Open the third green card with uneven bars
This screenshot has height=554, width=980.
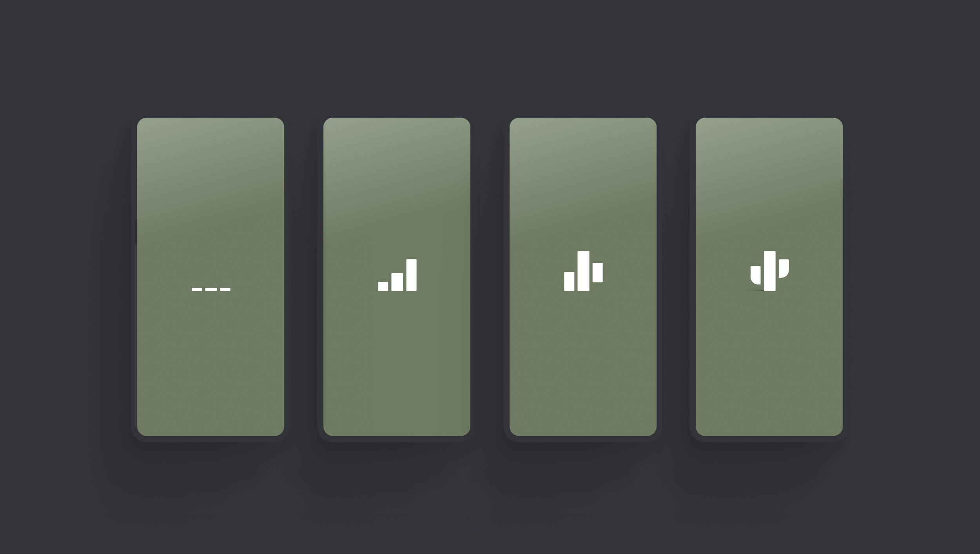583,277
